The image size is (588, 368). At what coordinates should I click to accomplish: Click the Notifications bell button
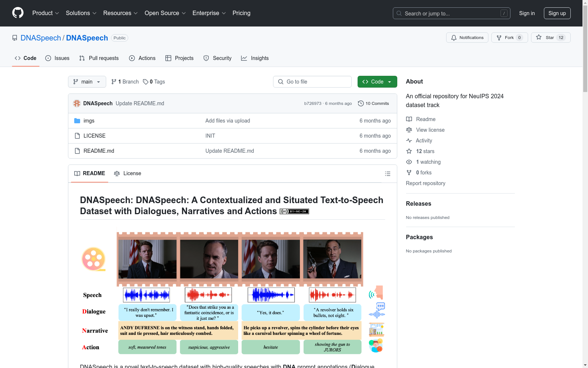467,38
